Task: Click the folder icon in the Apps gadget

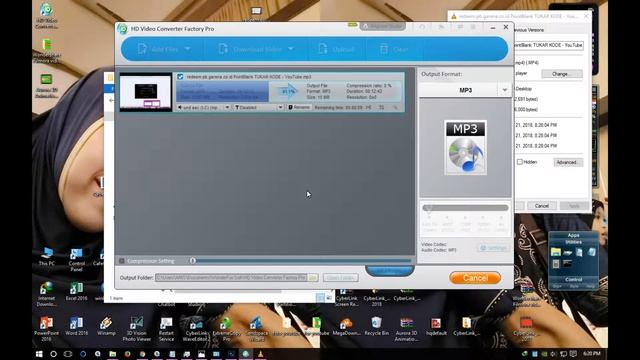Action: click(556, 252)
